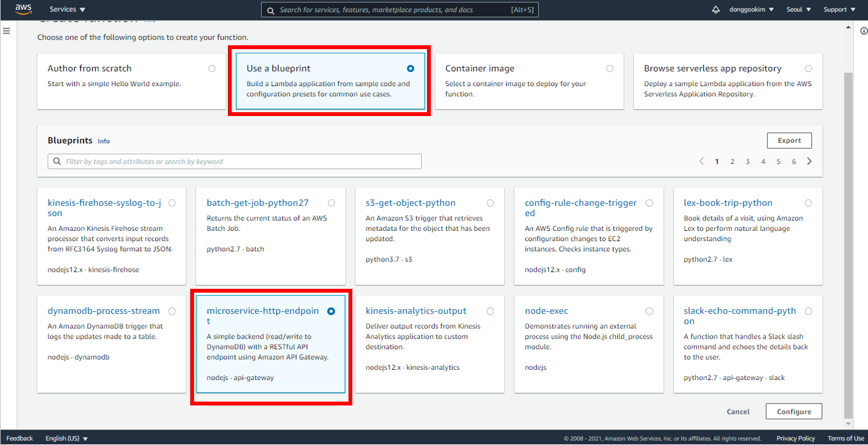Select lex-book-trip-python blueprint radio
868x445 pixels.
click(809, 203)
